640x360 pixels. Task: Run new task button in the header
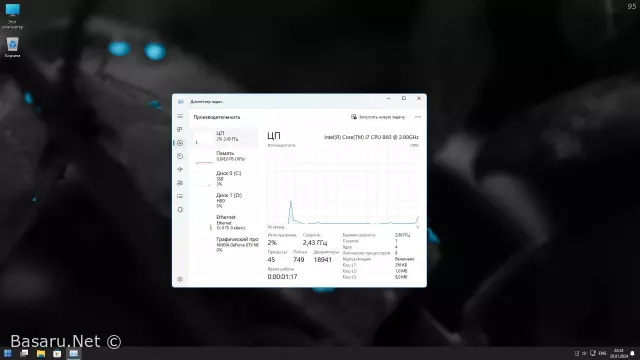coord(378,117)
